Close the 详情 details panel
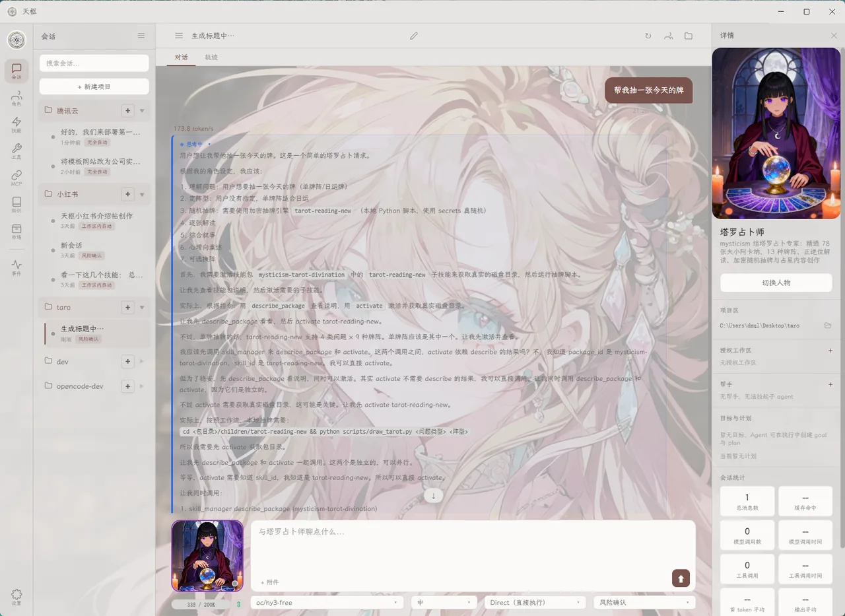845x616 pixels. [834, 36]
